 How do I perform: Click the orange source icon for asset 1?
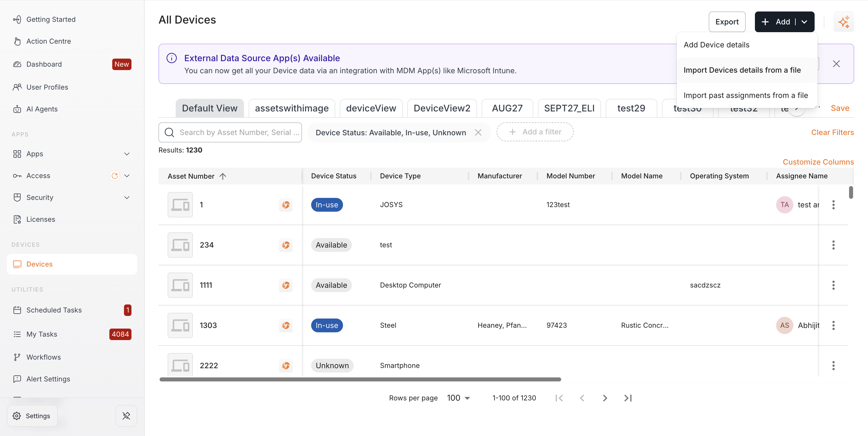(x=286, y=205)
